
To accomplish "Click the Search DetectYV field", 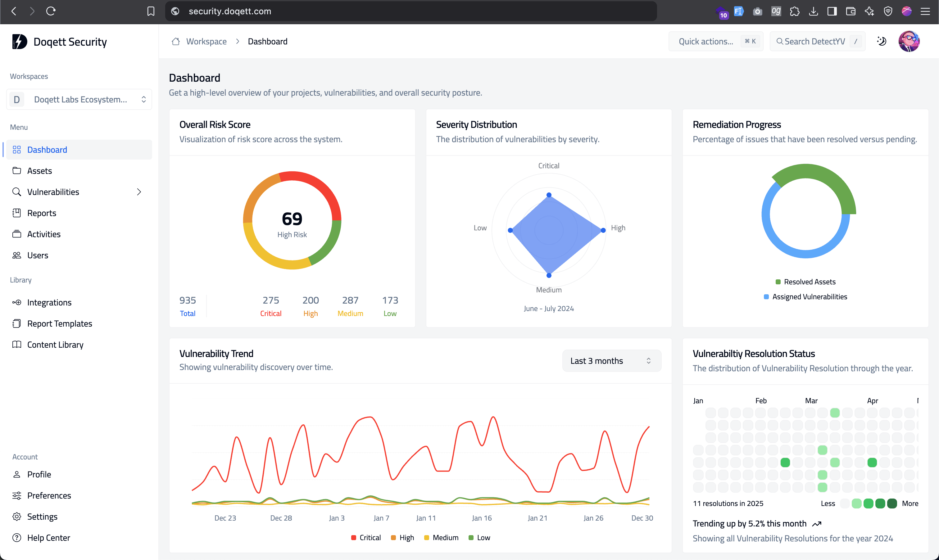I will 817,42.
